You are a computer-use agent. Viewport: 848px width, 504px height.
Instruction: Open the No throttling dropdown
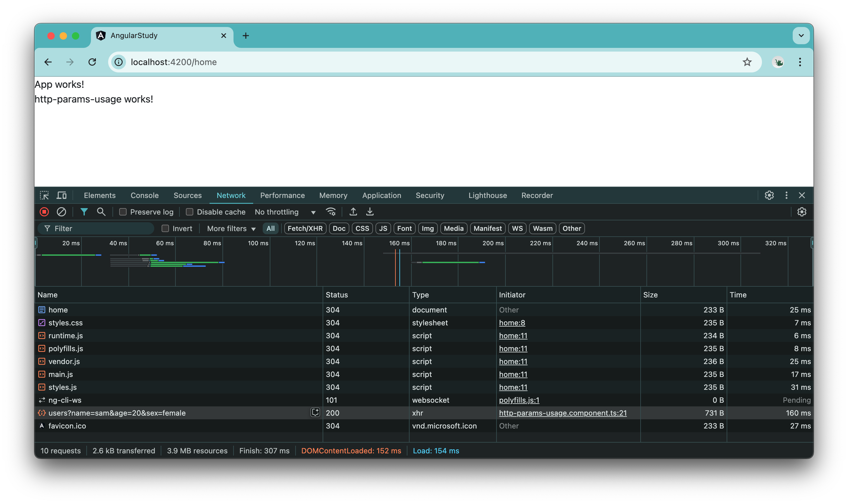pos(285,212)
